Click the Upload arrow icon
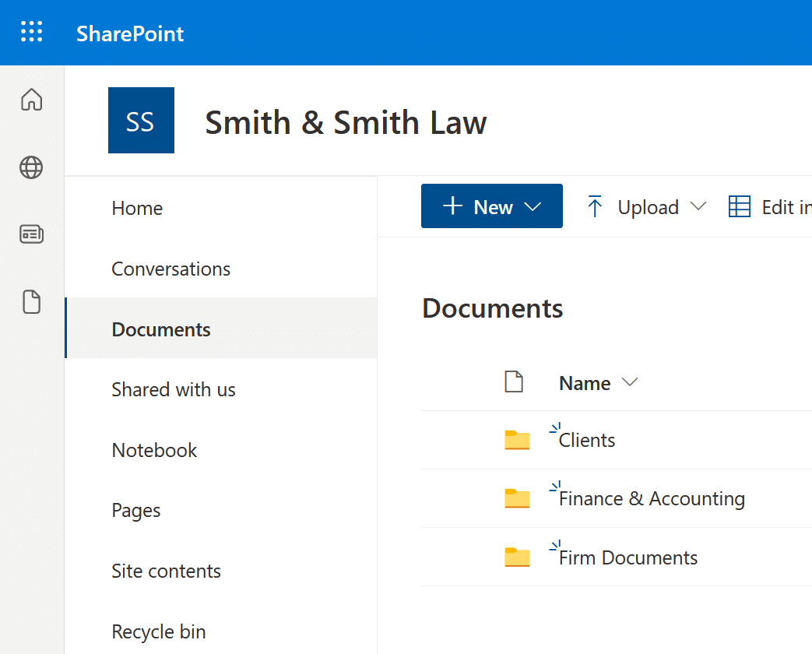Screen dimensions: 812x654 pos(595,206)
